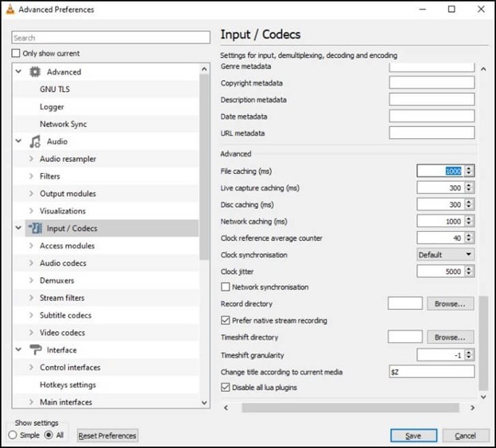Select Network Sync tree item
The width and height of the screenshot is (496, 448).
coord(64,125)
